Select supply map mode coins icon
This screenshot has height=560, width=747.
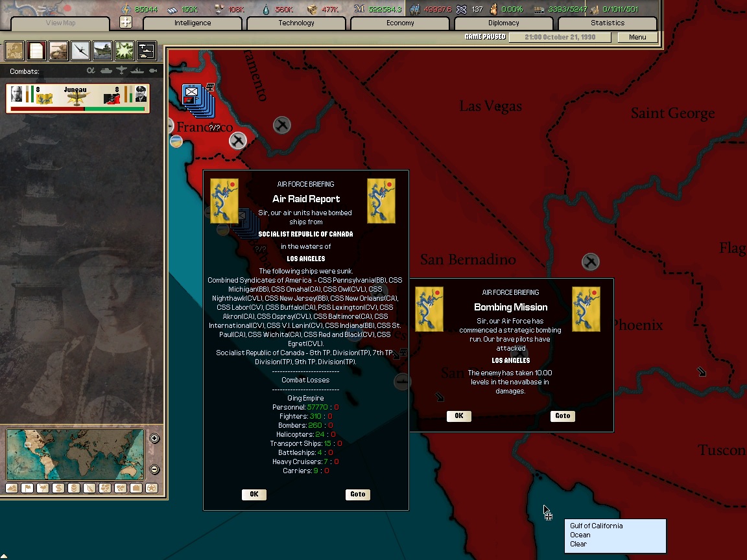(x=74, y=488)
